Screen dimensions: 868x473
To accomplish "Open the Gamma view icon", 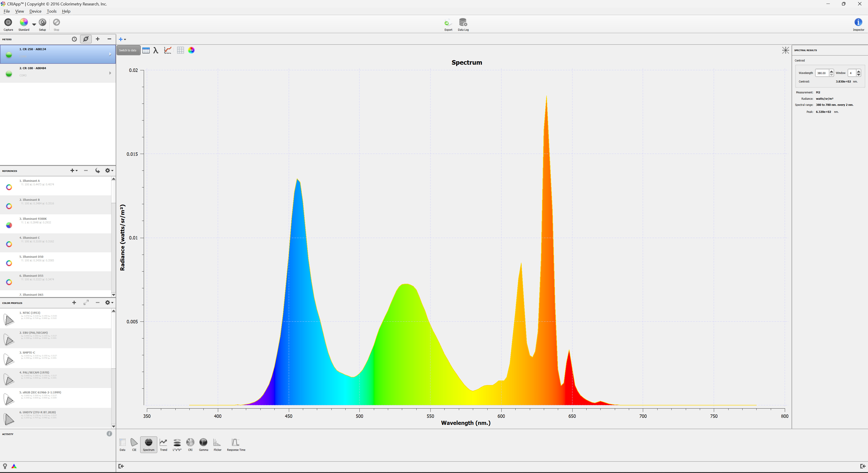I will coord(203,442).
